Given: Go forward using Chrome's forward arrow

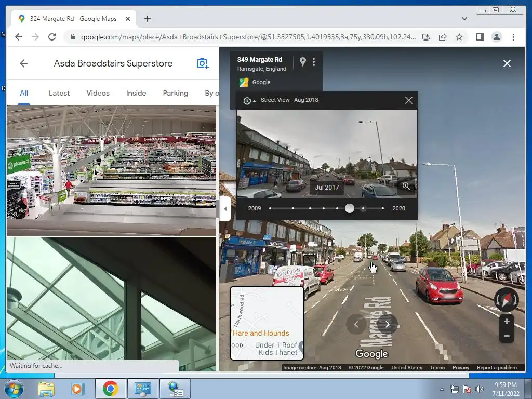Looking at the screenshot, I should tap(35, 37).
